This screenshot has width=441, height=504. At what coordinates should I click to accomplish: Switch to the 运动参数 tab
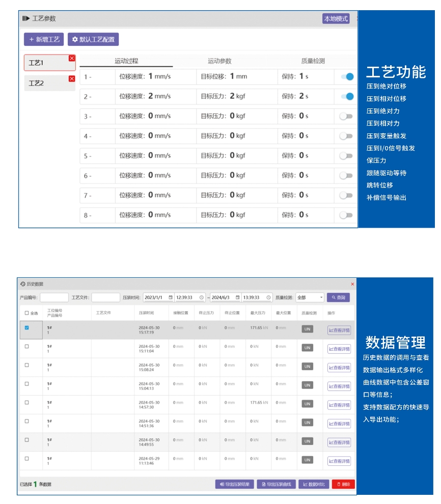tap(219, 61)
